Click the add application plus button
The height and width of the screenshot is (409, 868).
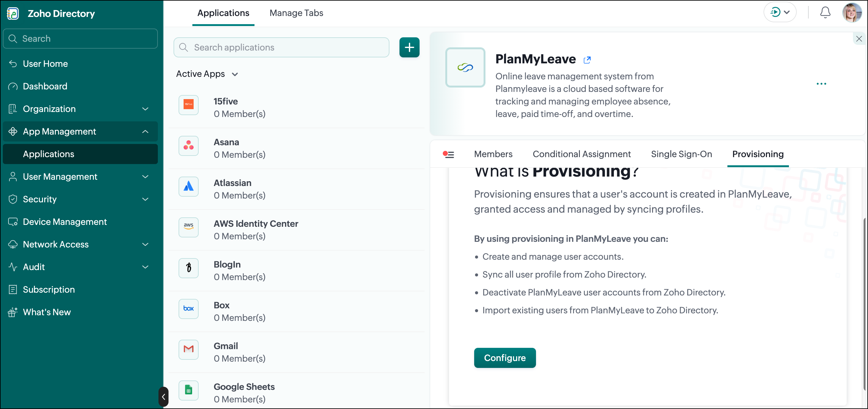(x=409, y=47)
